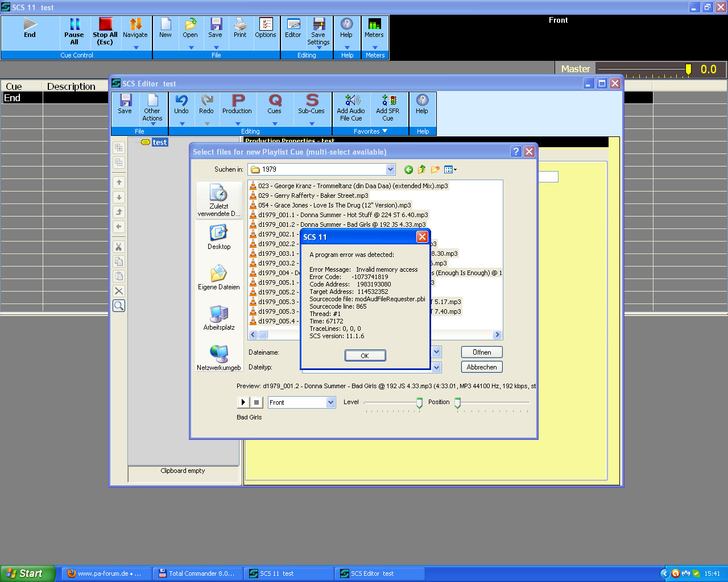Viewport: 728px width, 582px height.
Task: Click the find magnifier icon in sidebar
Action: pyautogui.click(x=119, y=306)
